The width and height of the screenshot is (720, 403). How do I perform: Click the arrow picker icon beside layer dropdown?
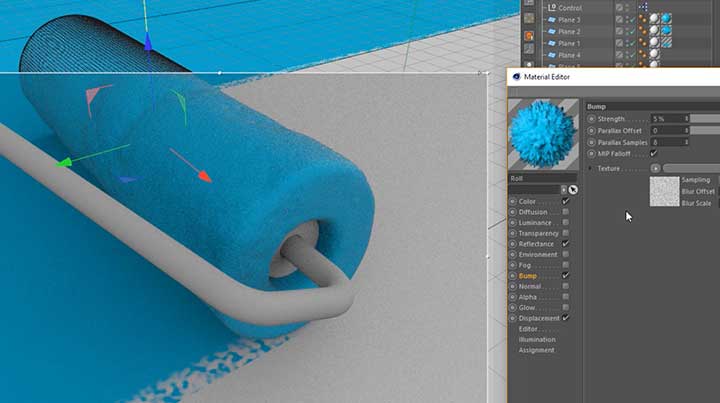tap(573, 190)
